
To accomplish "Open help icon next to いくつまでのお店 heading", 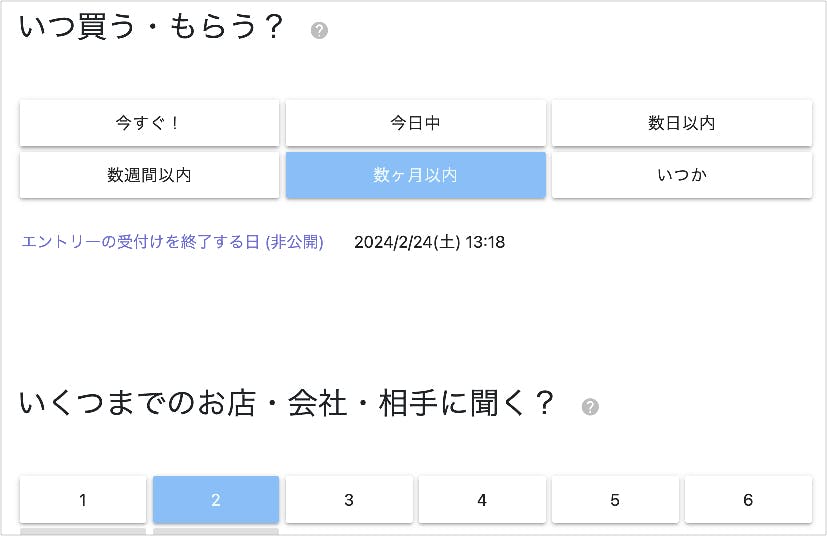I will pos(590,406).
